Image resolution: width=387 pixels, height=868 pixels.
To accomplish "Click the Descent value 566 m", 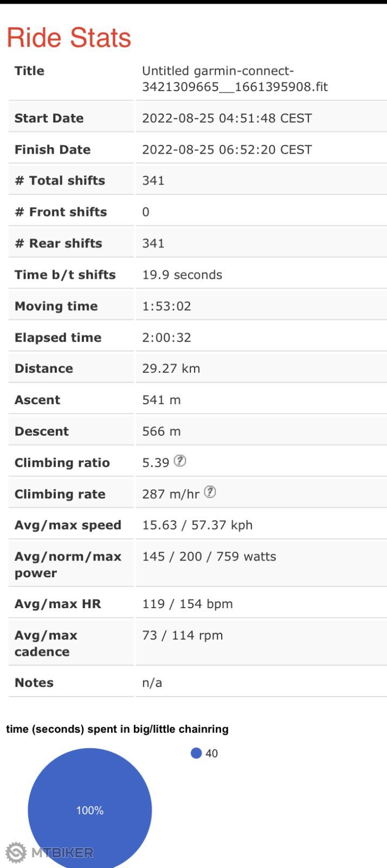I will coord(161,432).
